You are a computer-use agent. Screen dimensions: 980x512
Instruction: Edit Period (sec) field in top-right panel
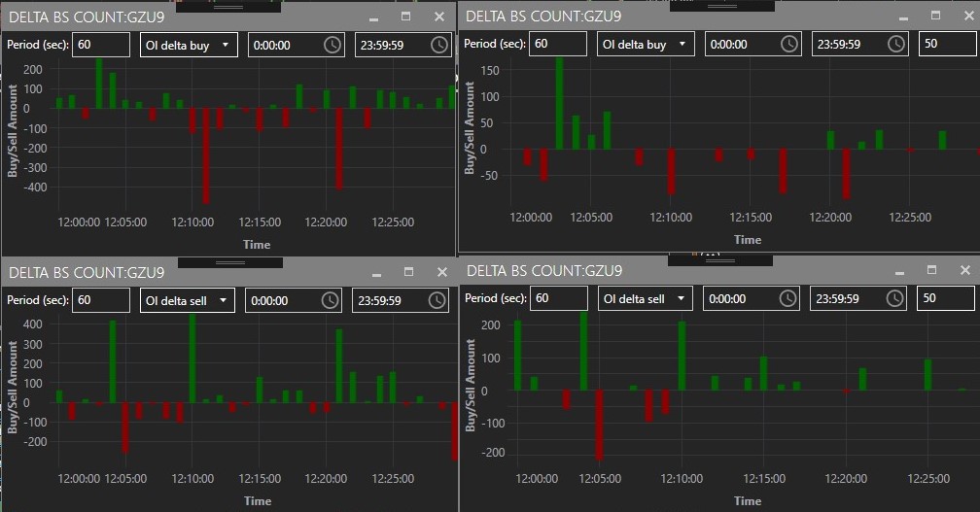point(558,44)
